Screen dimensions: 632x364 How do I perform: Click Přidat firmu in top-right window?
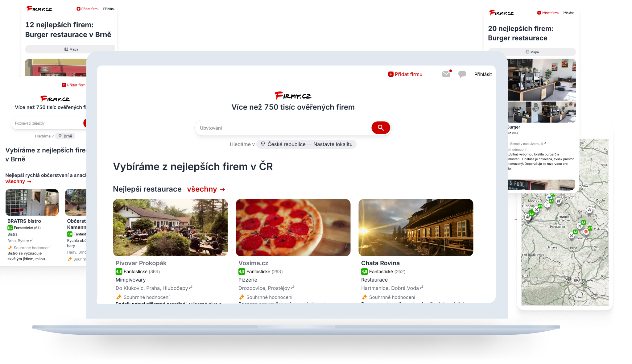[x=548, y=13]
